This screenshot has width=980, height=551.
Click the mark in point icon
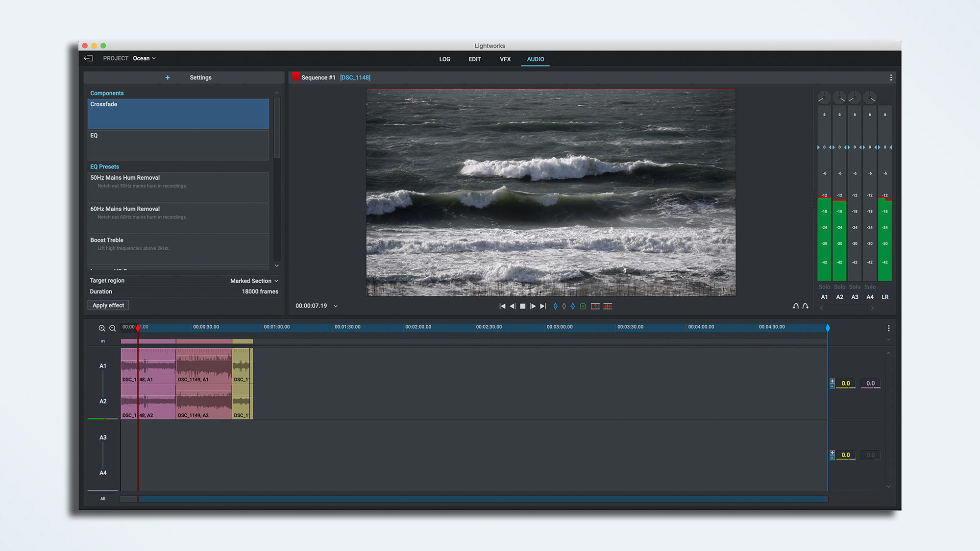coord(554,306)
